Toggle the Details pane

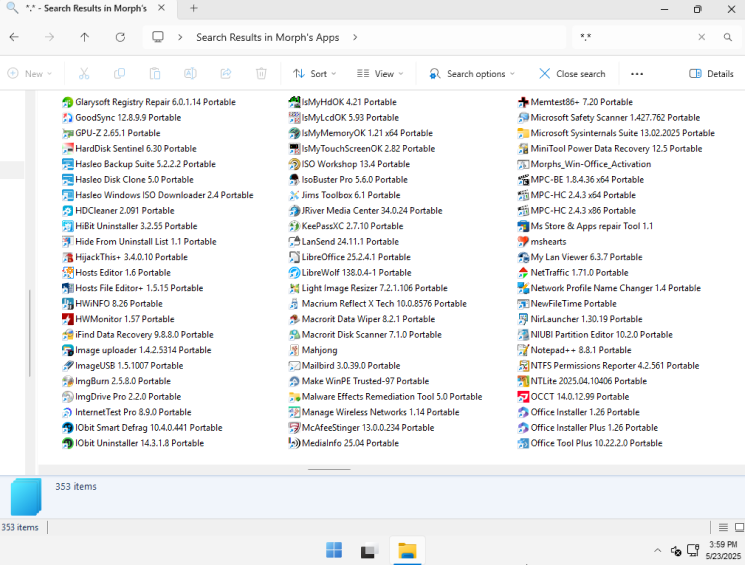tap(711, 74)
